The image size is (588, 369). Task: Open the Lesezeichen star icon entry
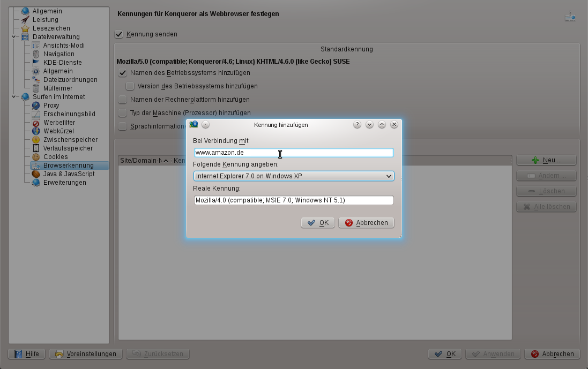click(x=25, y=28)
